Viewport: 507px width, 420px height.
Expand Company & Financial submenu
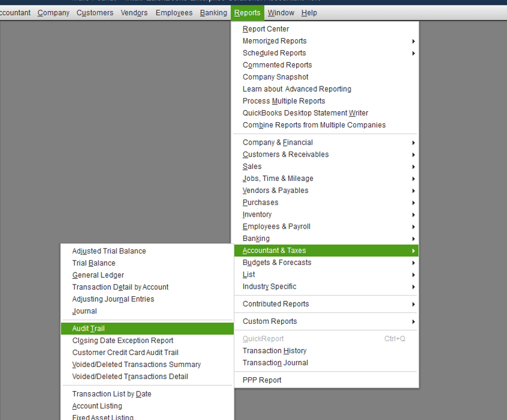326,142
